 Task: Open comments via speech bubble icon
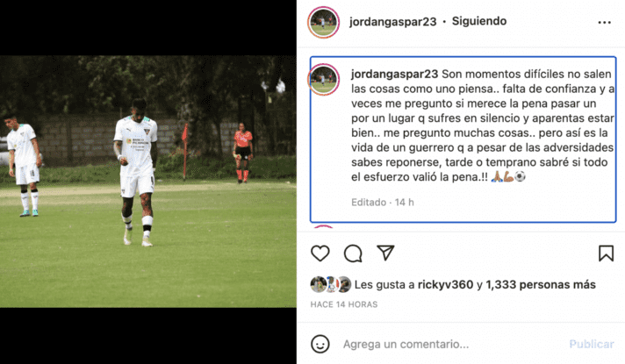(x=353, y=253)
